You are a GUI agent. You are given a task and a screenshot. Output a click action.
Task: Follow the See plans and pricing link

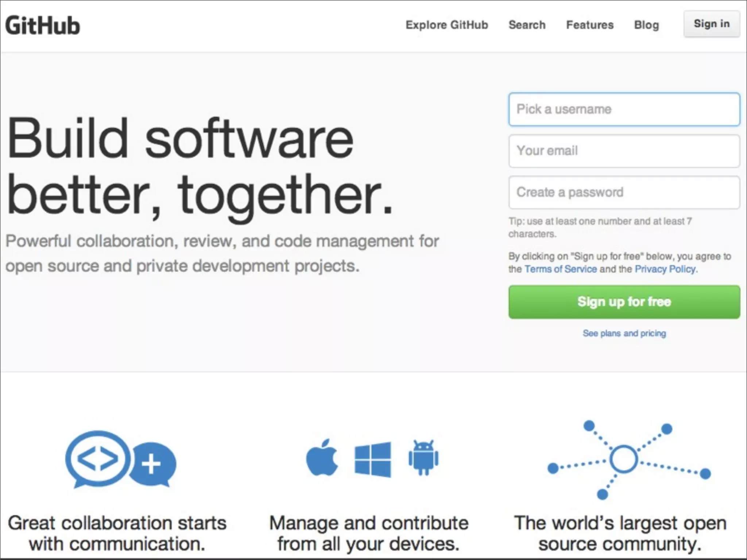pos(624,333)
